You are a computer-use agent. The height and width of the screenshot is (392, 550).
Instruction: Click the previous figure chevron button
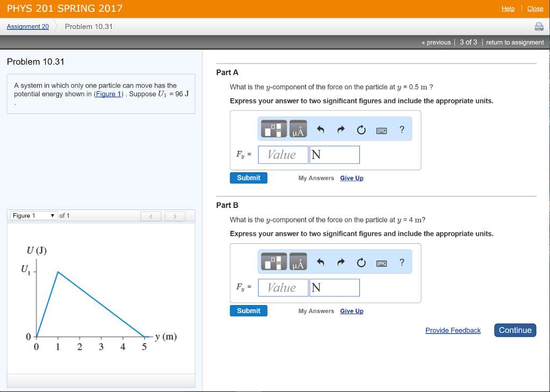click(x=150, y=215)
